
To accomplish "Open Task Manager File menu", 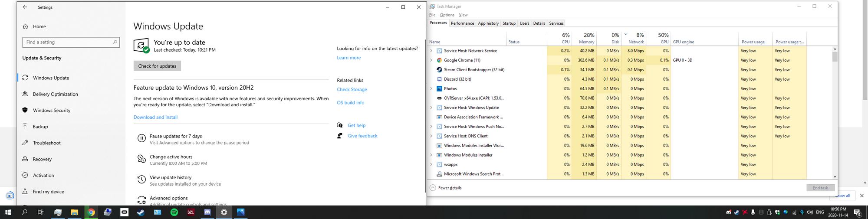I will pyautogui.click(x=432, y=15).
